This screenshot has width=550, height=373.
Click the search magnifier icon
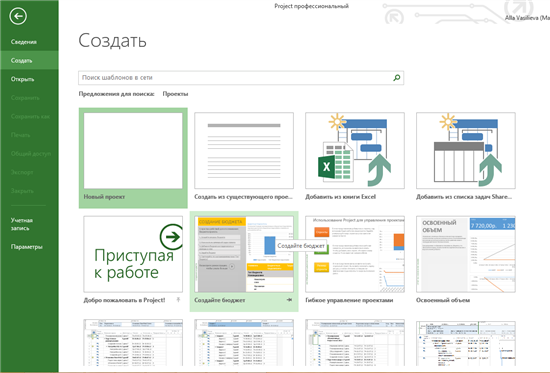(397, 78)
